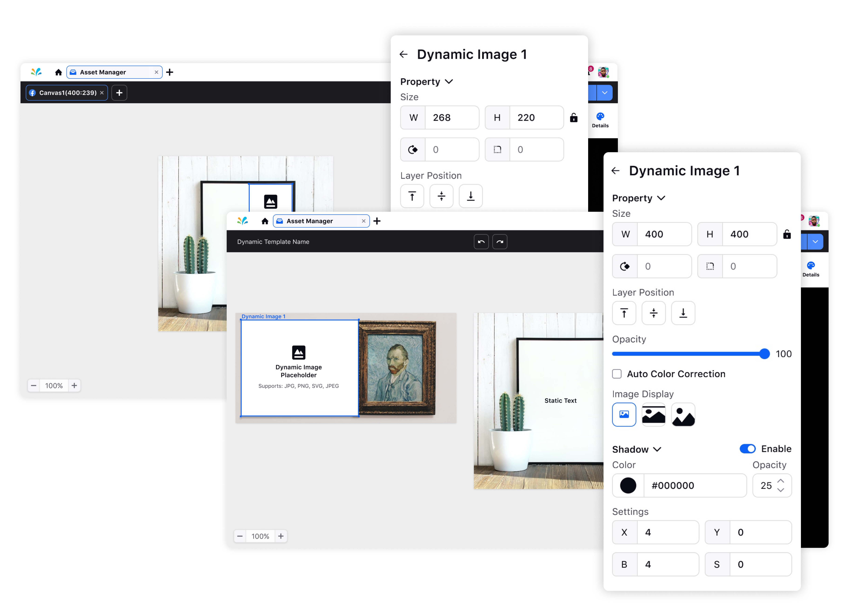
Task: Click the back arrow on Dynamic Image 1 panel
Action: point(616,170)
